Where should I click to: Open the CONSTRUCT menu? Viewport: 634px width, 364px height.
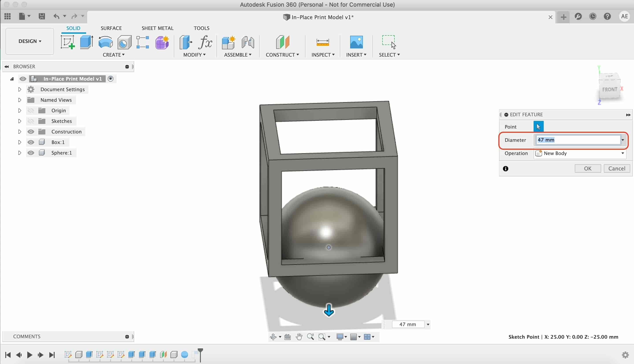(x=282, y=55)
